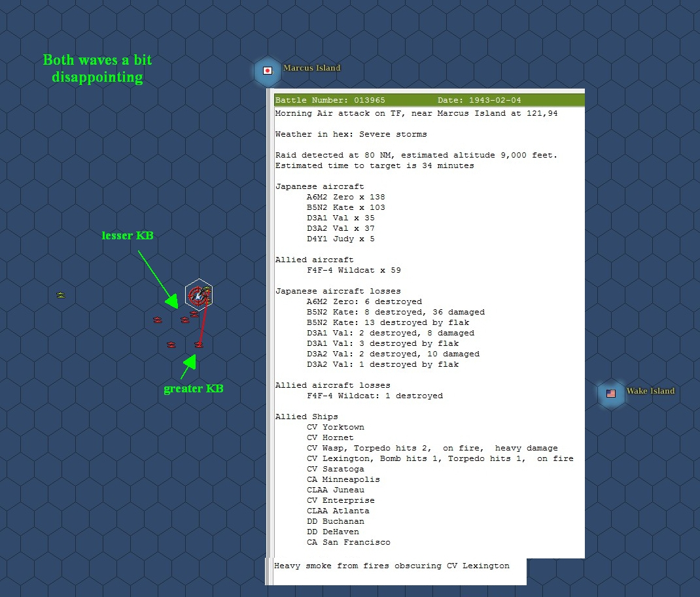Click the A6M2 Zero x 138 entry
The height and width of the screenshot is (597, 700).
tap(345, 197)
